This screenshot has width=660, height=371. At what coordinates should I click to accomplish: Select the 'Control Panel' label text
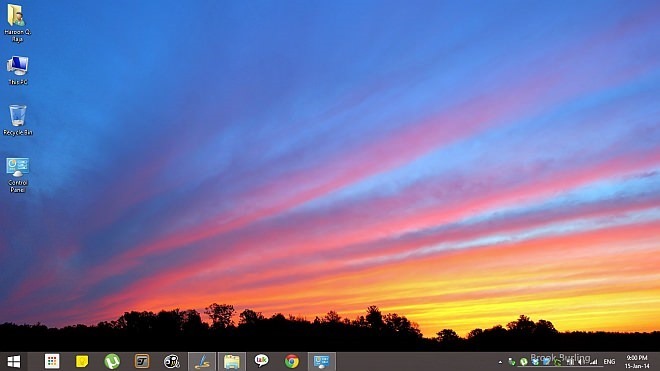18,187
